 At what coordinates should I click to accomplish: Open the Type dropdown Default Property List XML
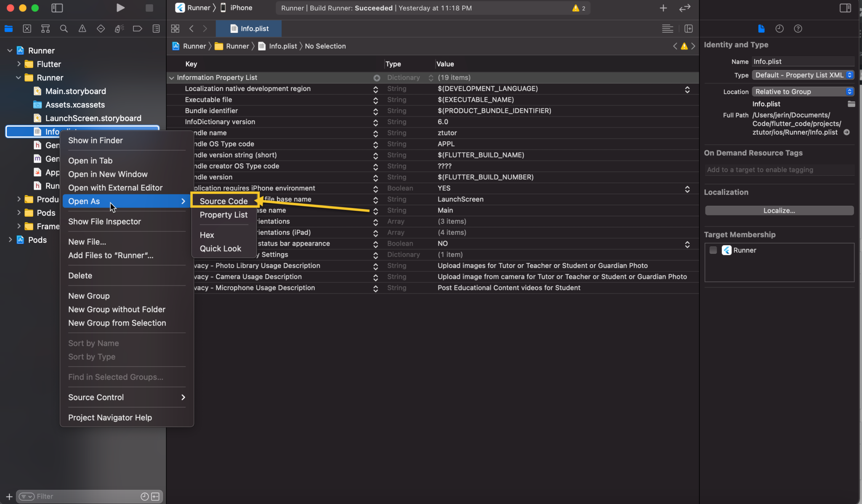point(803,75)
